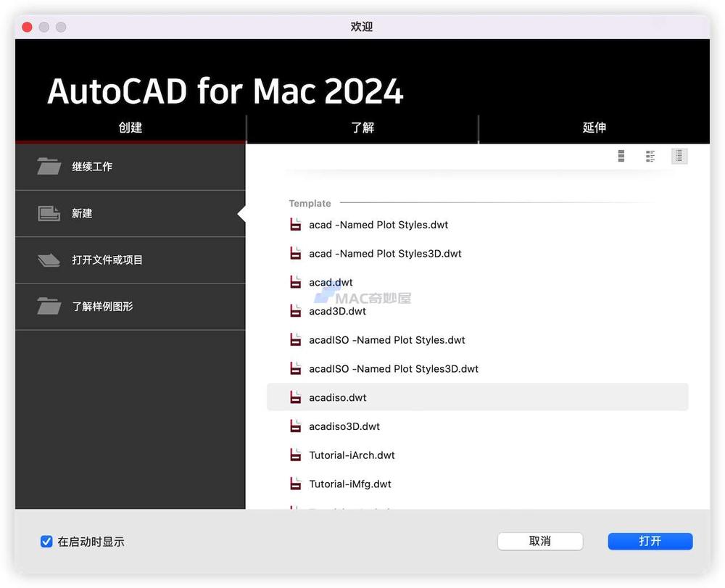This screenshot has width=725, height=588.
Task: Switch to medium detail list view icon
Action: coord(650,157)
